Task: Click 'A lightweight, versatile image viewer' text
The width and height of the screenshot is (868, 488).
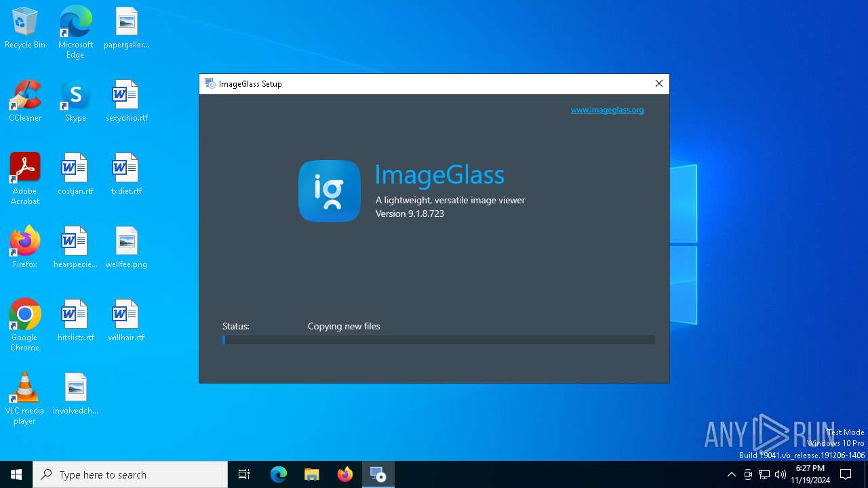Action: point(450,200)
